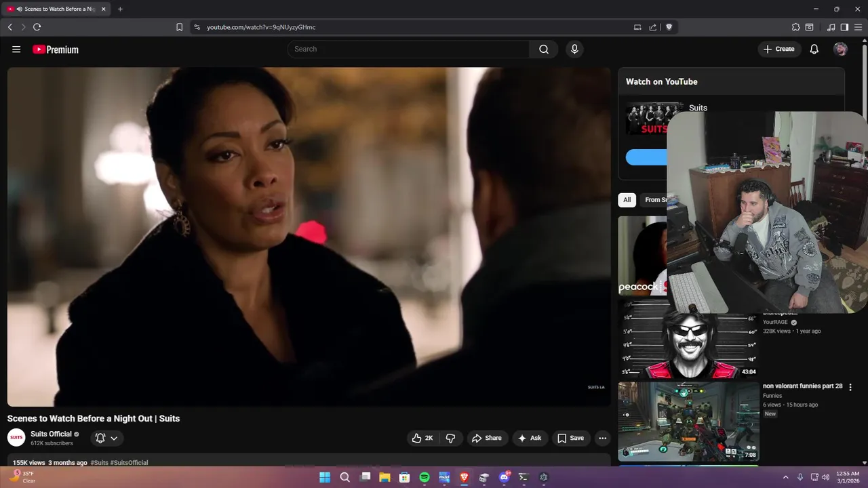Open Suits Official channel name link
Viewport: 868px width, 488px height.
coord(51,434)
